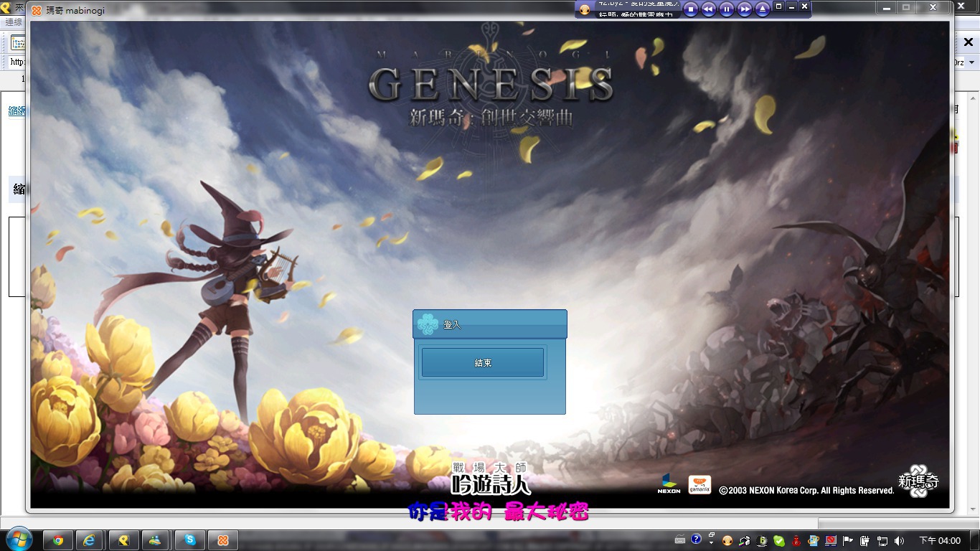Viewport: 980px width, 551px height.
Task: Click the Mabinogi icon in the title bar
Action: [37, 11]
